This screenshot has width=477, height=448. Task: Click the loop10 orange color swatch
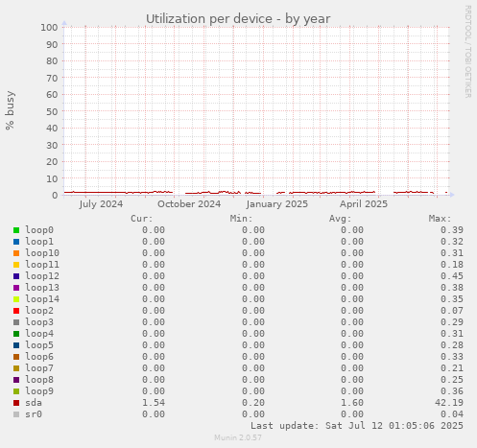[16, 253]
